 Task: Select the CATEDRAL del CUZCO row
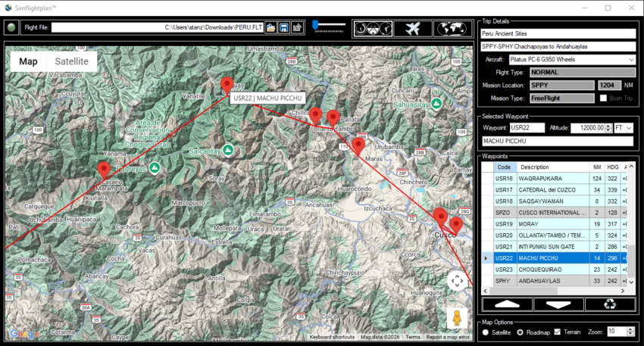click(555, 190)
